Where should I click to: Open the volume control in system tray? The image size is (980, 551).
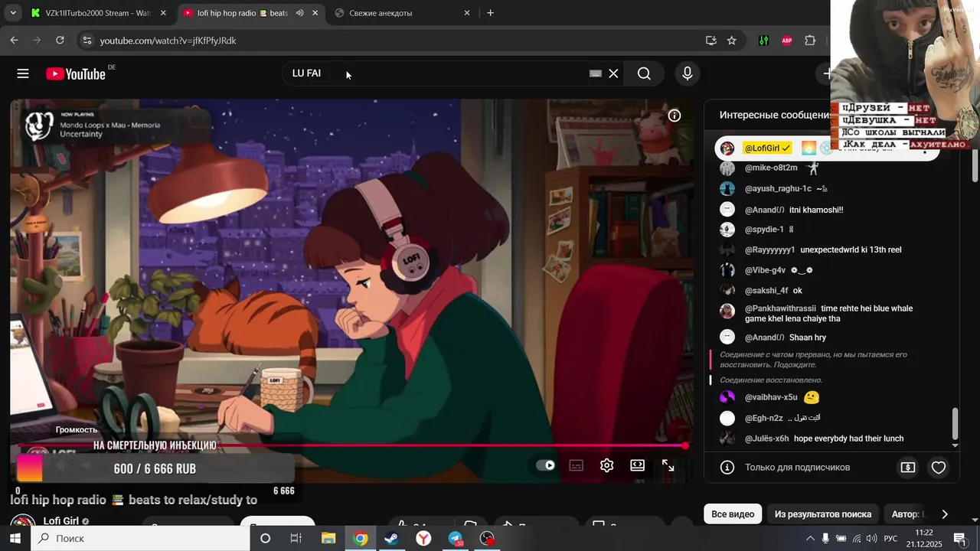point(871,539)
